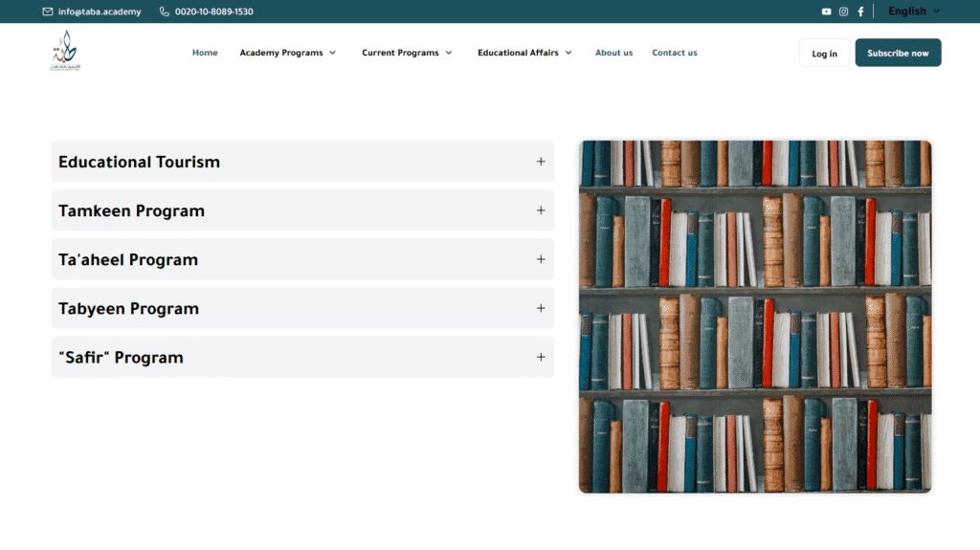Click the envelope email icon
Image resolution: width=980 pixels, height=550 pixels.
pyautogui.click(x=48, y=11)
